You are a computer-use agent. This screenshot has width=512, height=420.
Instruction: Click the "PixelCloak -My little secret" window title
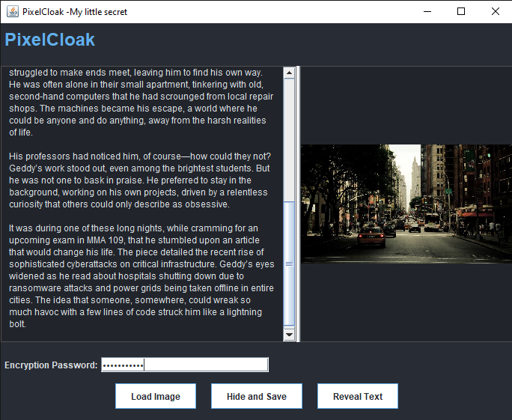tap(75, 12)
